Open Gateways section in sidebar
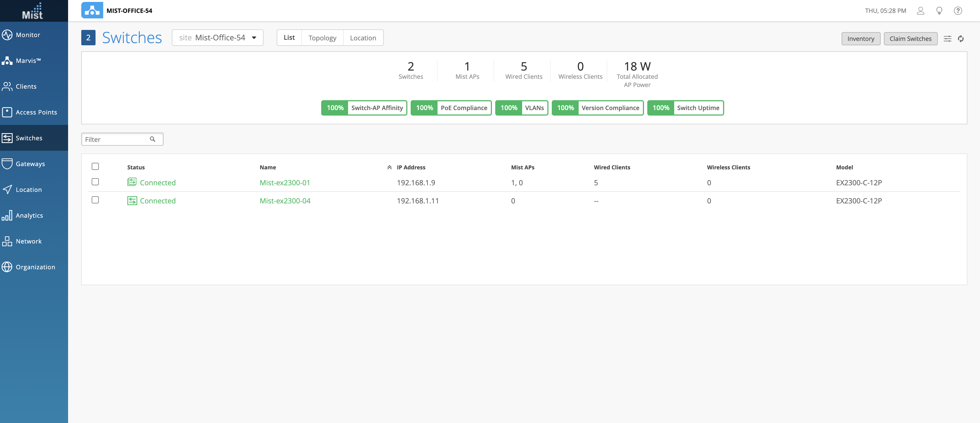Screen dimensions: 980x423 (30, 164)
